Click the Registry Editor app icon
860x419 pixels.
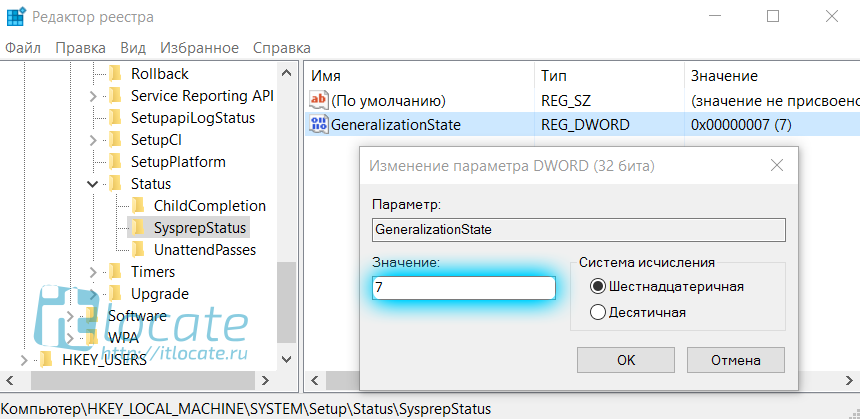(x=17, y=17)
